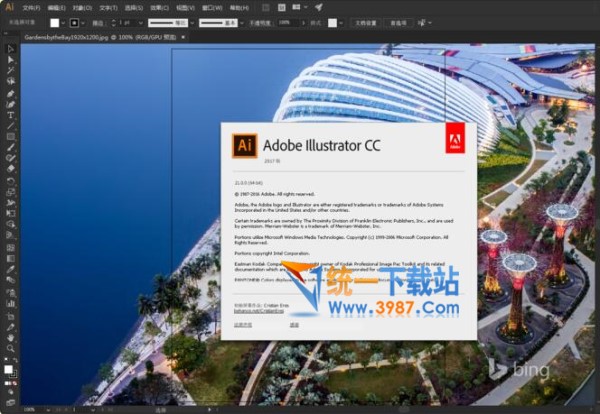Click the stroke weight stepper arrows
The image size is (600, 414).
point(114,23)
